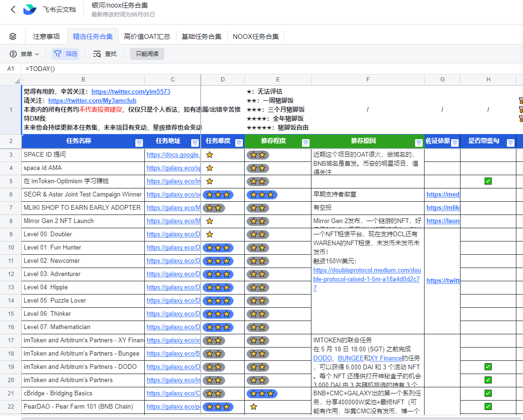Screen dimensions: 523x420
Task: Click the A1 cell name box
Action: coord(11,68)
